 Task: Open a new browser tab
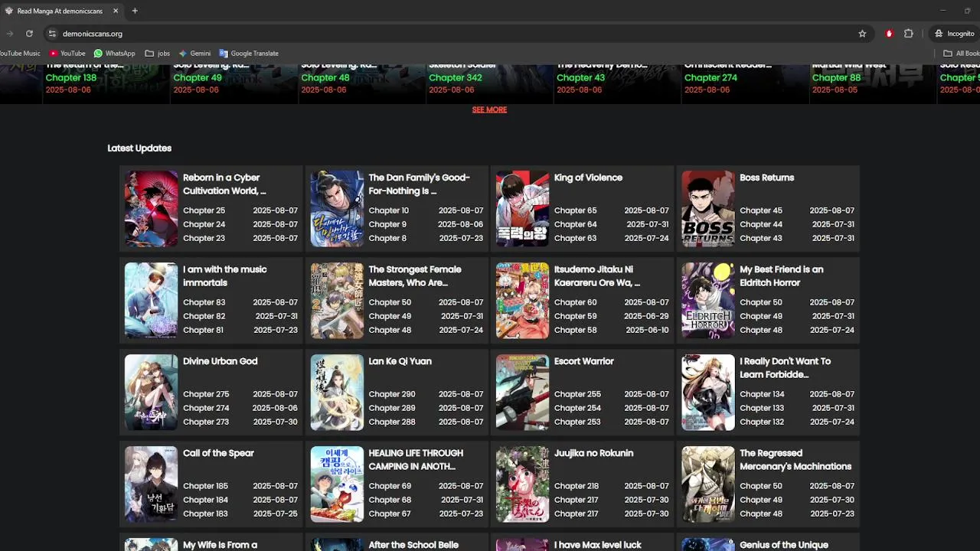click(135, 11)
